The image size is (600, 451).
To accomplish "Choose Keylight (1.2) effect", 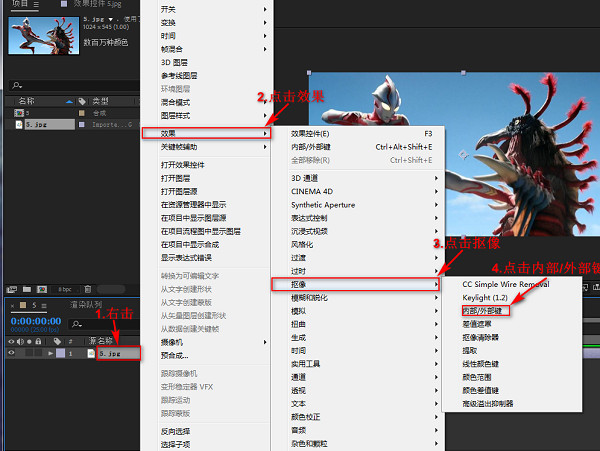I will tap(485, 298).
